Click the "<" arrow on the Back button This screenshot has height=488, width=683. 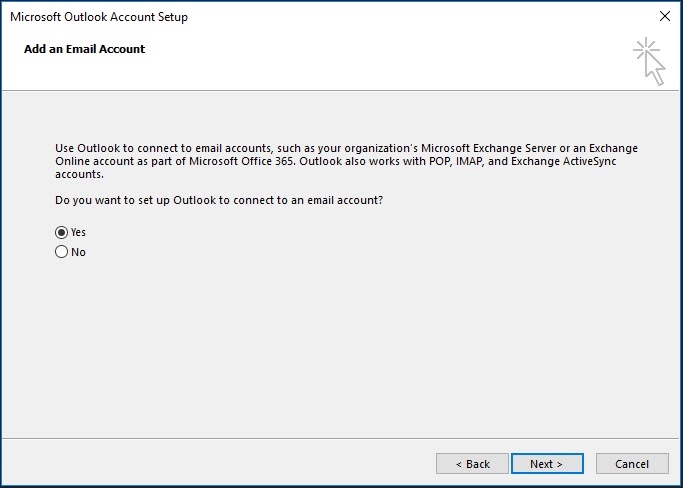pyautogui.click(x=459, y=464)
